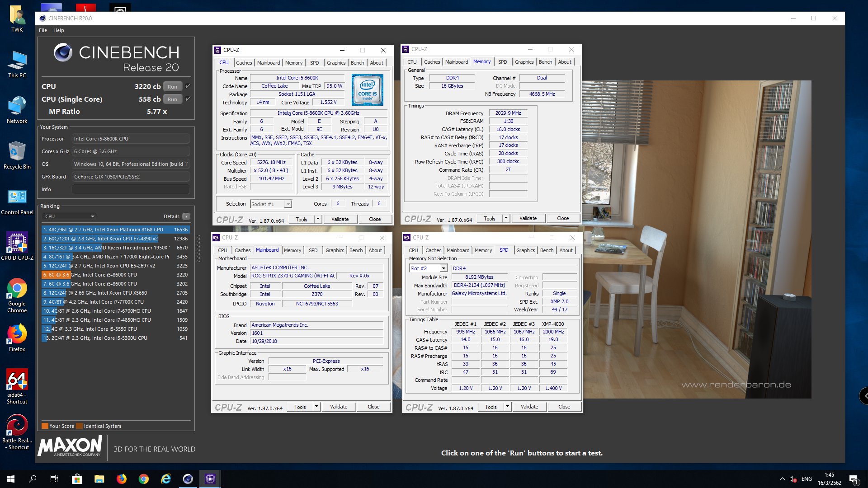868x488 pixels.
Task: Launch Google Chrome desktop shortcut
Action: 17,296
